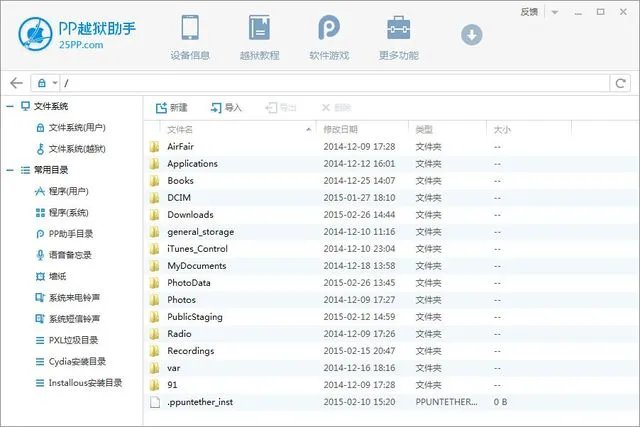Viewport: 640px width, 427px height.
Task: Sort by 类型 column header
Action: point(424,130)
